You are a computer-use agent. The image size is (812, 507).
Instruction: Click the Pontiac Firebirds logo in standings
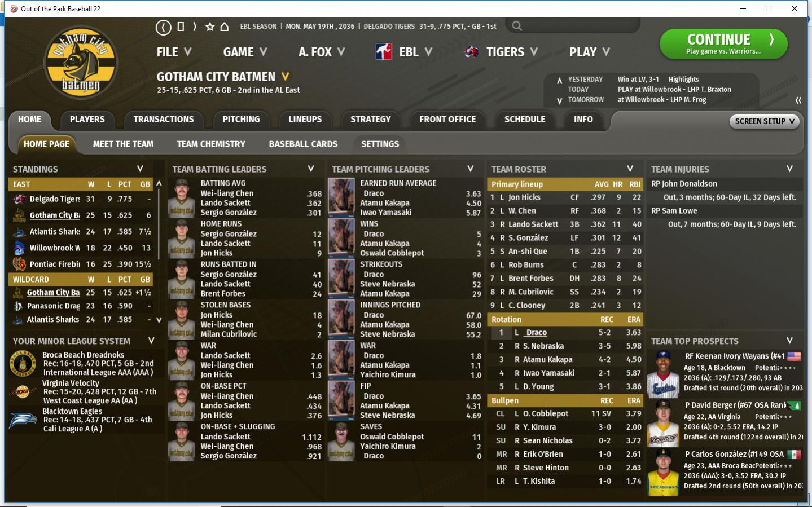coord(19,264)
